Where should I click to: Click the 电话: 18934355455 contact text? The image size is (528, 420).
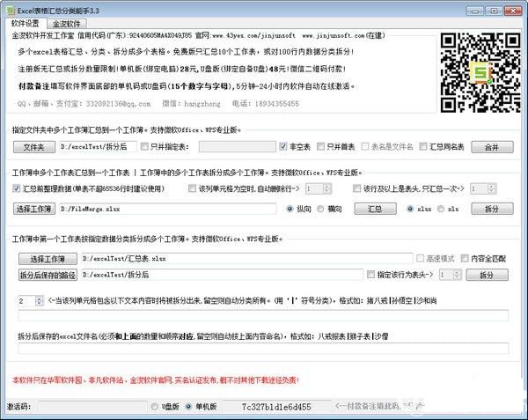pyautogui.click(x=266, y=103)
